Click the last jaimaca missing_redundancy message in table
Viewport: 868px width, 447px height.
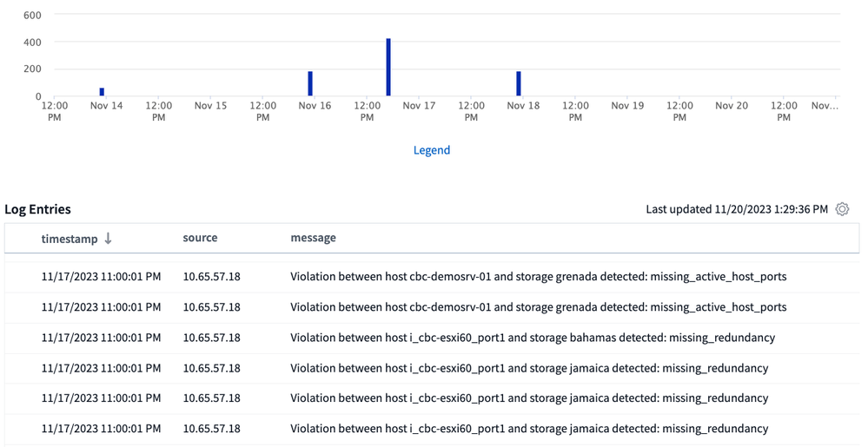[529, 429]
